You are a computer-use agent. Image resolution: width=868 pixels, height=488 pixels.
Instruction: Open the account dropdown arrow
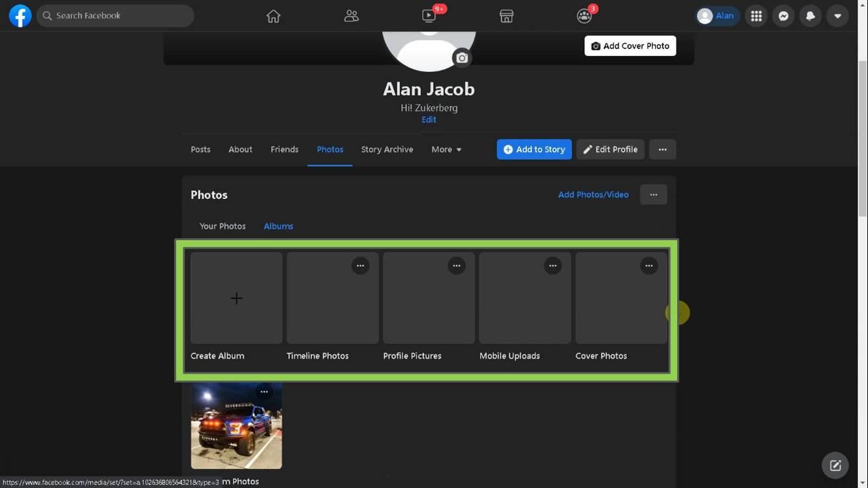(x=837, y=16)
